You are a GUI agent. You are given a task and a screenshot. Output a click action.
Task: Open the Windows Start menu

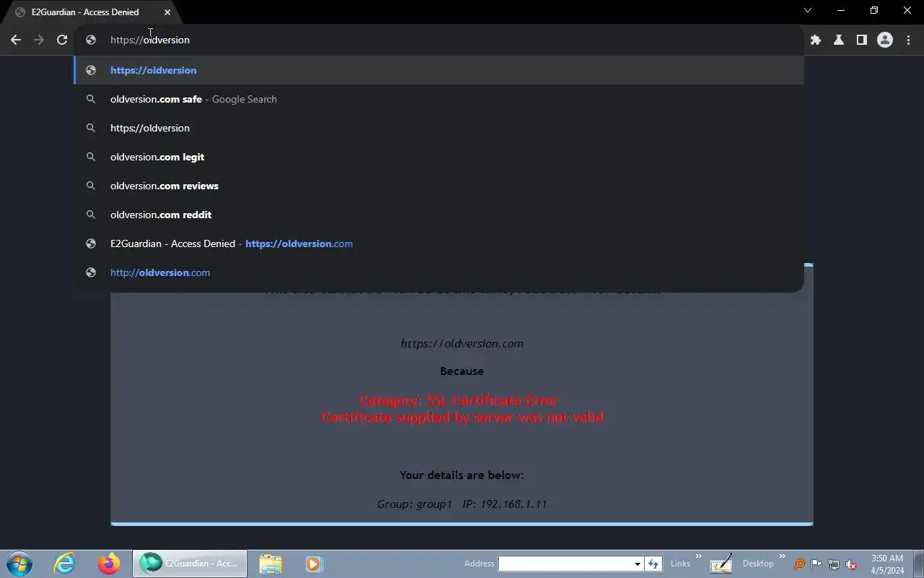point(19,564)
